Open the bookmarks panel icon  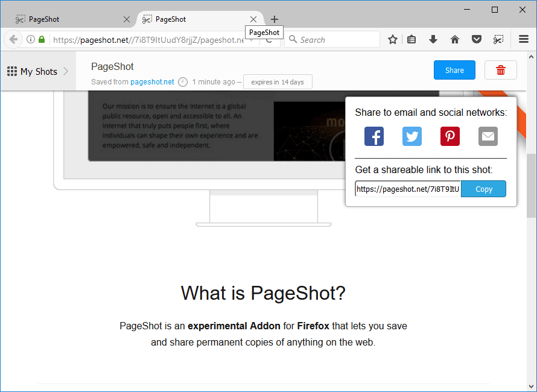pyautogui.click(x=411, y=39)
